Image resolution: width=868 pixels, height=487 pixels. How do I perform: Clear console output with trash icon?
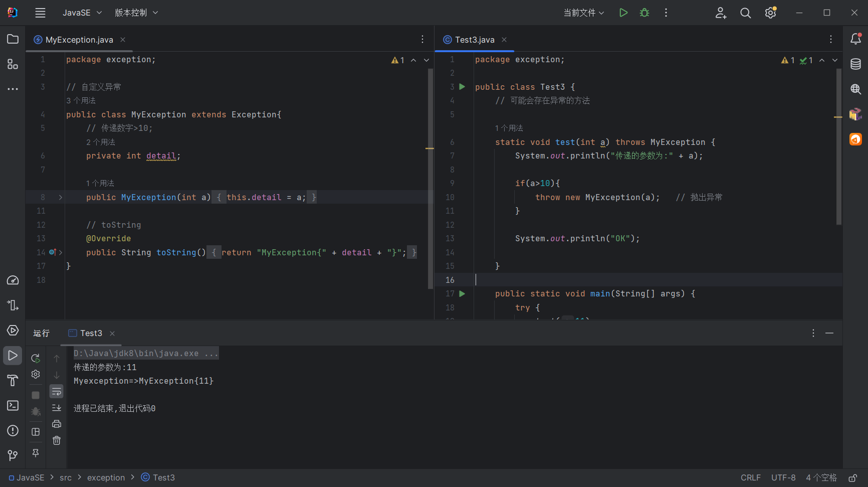57,440
